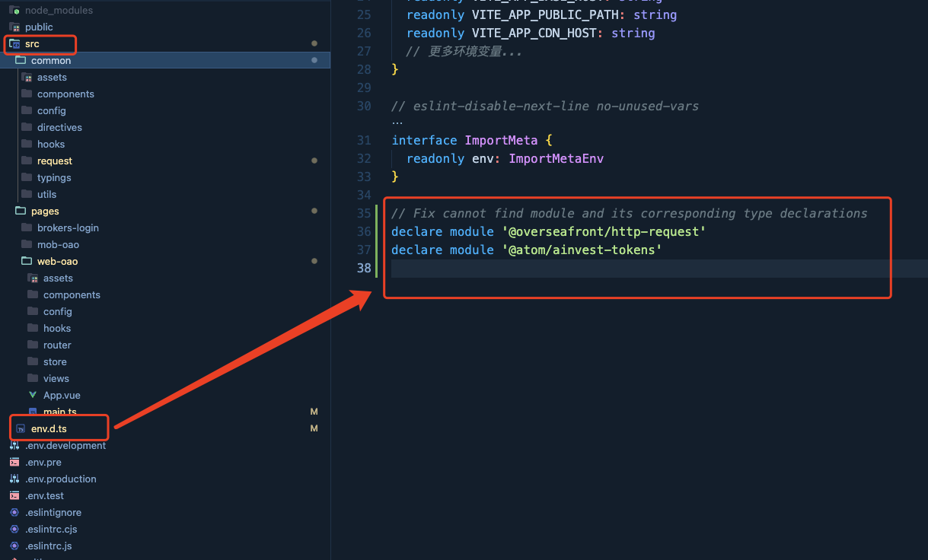The height and width of the screenshot is (560, 928).
Task: Open the main.ts file
Action: click(60, 412)
